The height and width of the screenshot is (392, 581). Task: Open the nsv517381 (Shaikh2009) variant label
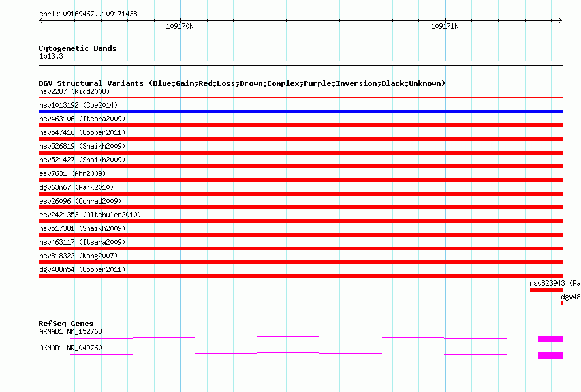(82, 228)
